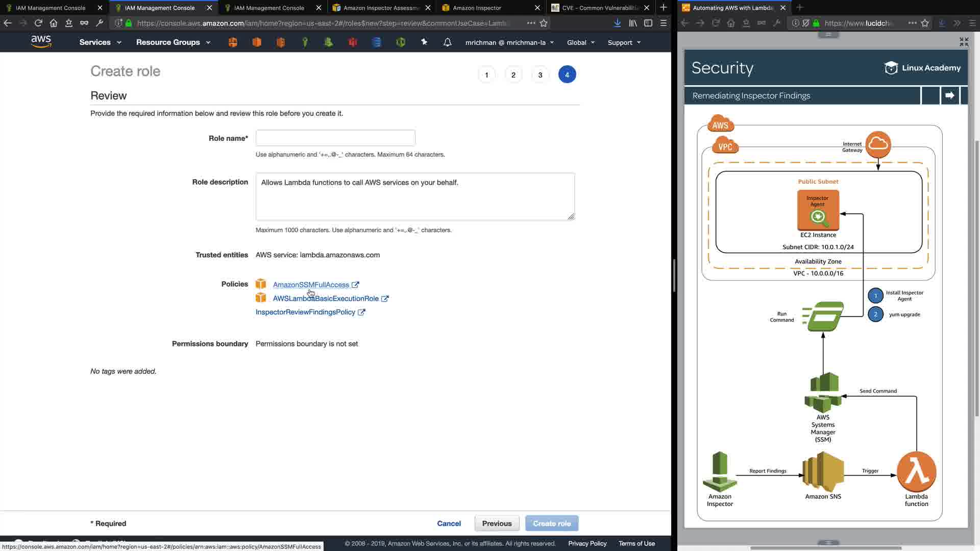
Task: Click the Role name input field
Action: pyautogui.click(x=335, y=138)
